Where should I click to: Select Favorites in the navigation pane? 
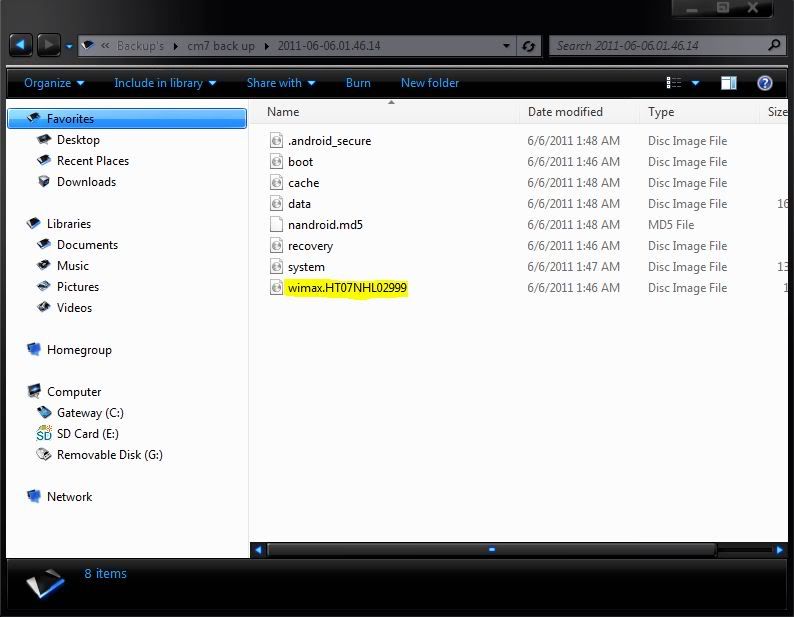pos(127,119)
